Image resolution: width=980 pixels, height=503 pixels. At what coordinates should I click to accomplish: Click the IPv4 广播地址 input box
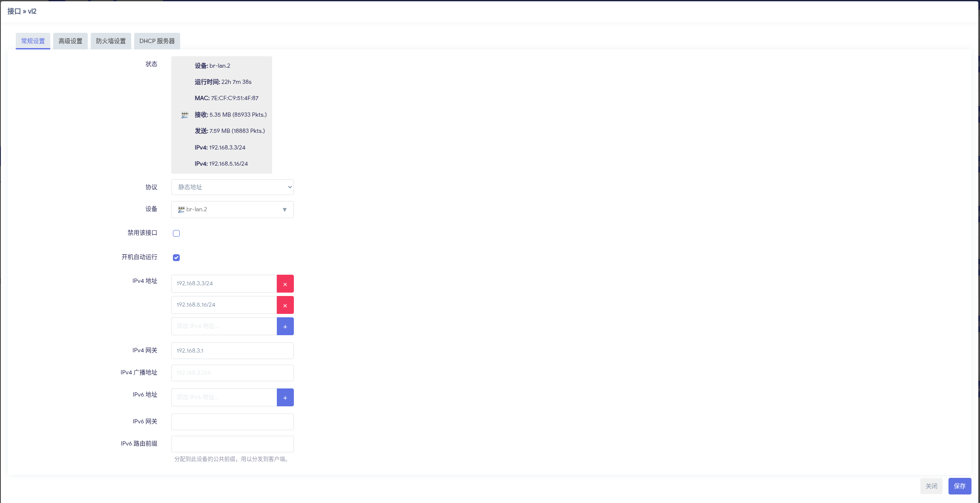(232, 373)
